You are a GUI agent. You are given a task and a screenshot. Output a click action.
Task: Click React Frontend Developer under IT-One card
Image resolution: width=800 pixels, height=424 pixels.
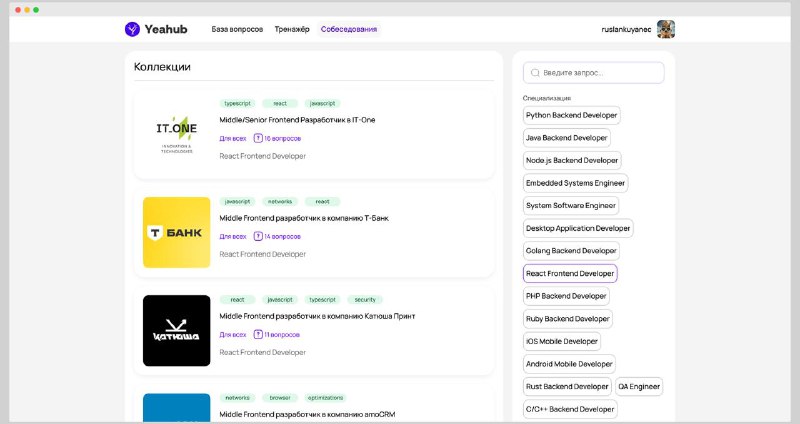(x=263, y=156)
